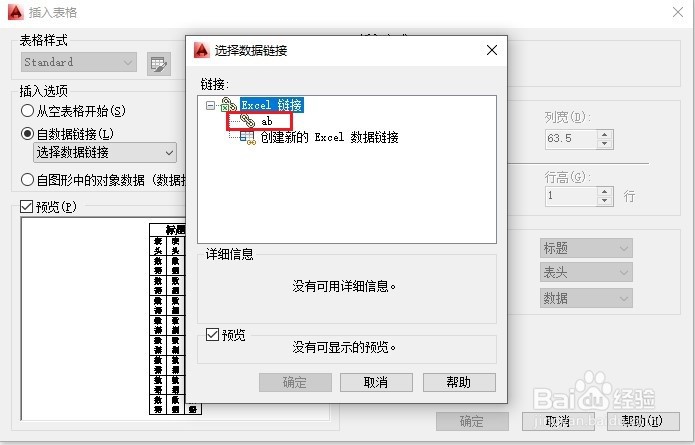This screenshot has width=695, height=445.
Task: Click 取消 in 插入表格 dialog
Action: point(558,421)
